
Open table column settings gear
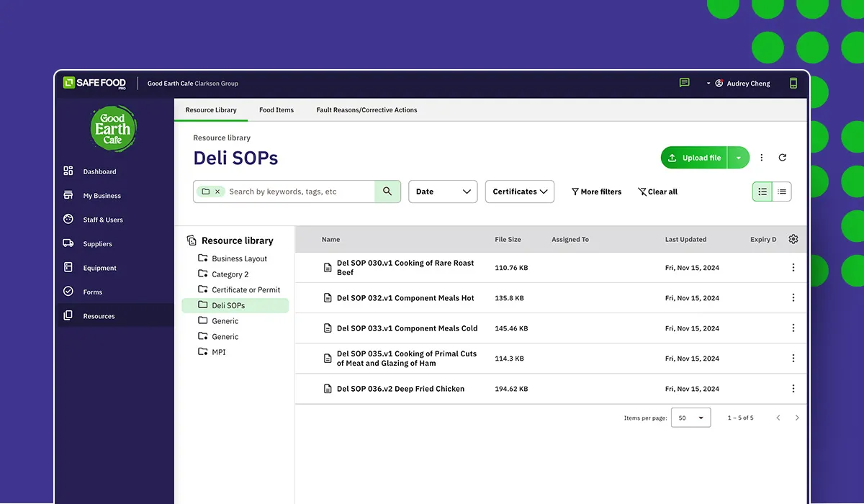tap(793, 239)
